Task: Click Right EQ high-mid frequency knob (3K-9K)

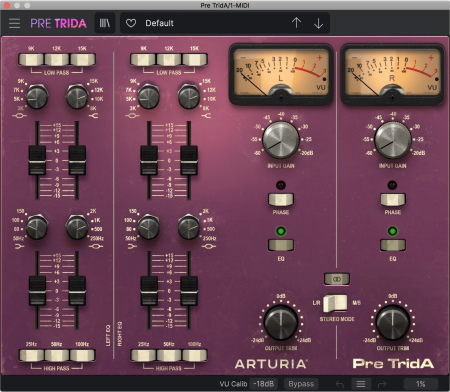Action: [x=149, y=97]
